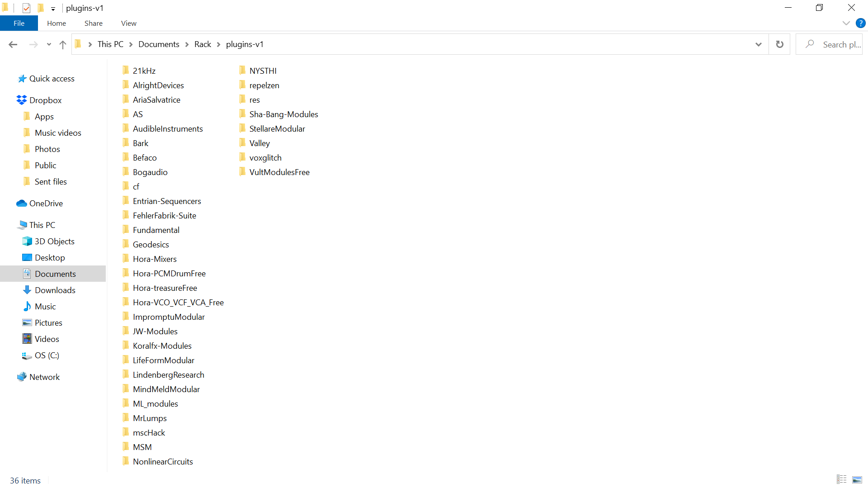Navigate to Rack breadcrumb

[203, 44]
